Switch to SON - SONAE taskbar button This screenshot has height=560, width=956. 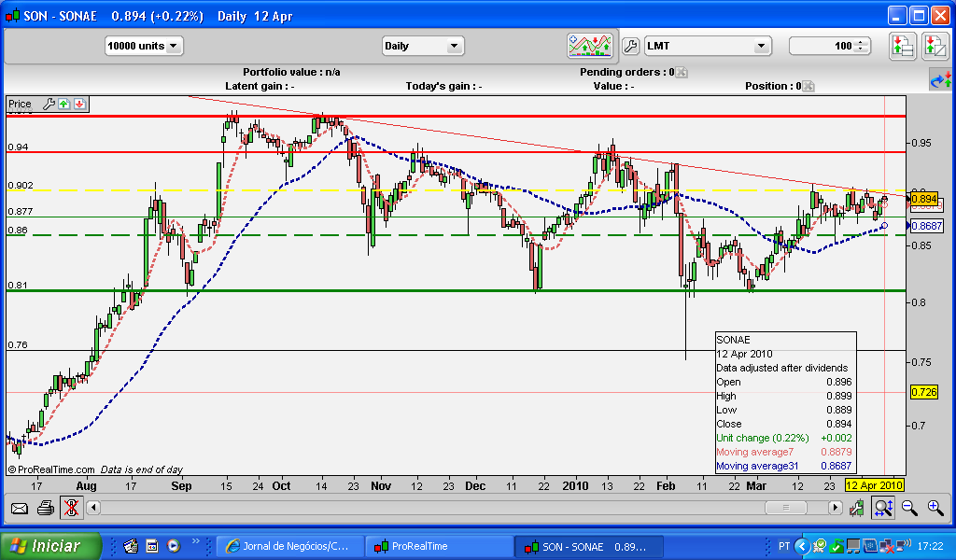(x=588, y=547)
